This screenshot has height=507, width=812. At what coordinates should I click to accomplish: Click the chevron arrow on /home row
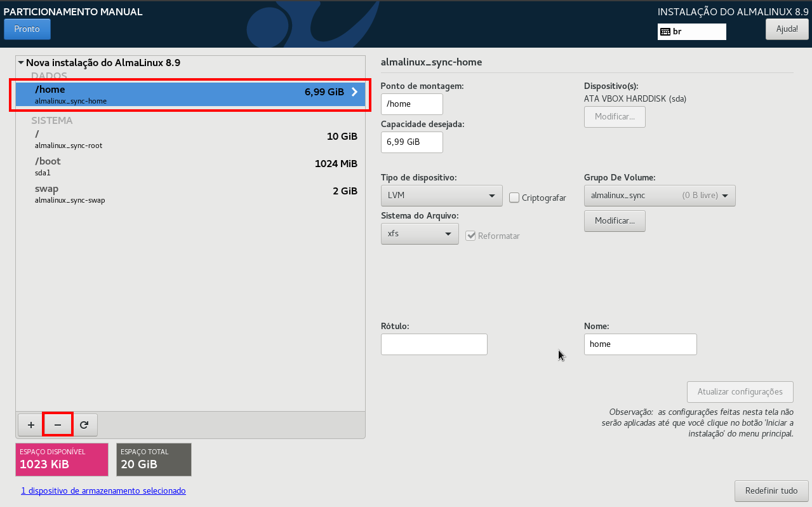[354, 92]
